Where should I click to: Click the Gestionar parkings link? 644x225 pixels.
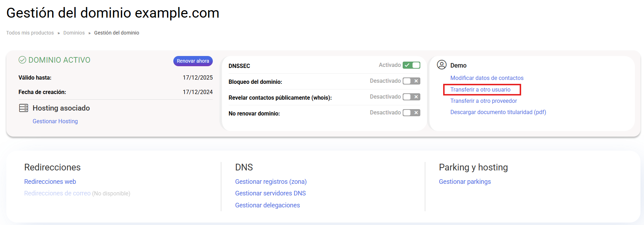(465, 182)
